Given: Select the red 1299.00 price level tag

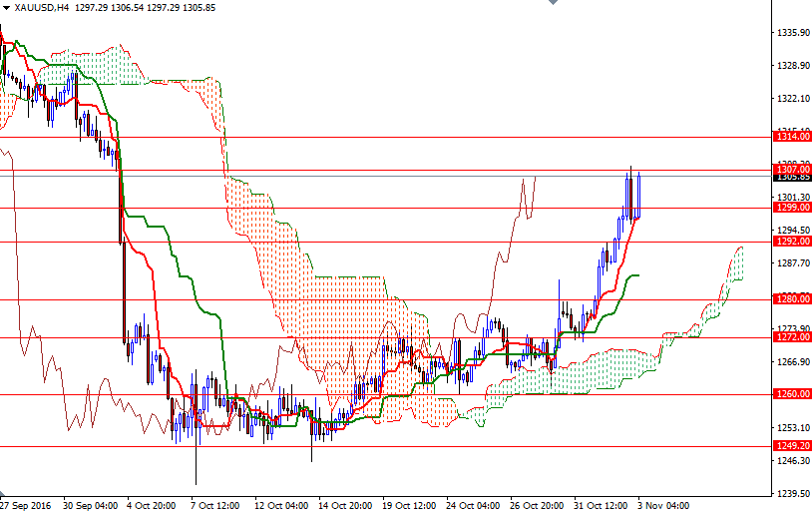Looking at the screenshot, I should pos(792,208).
